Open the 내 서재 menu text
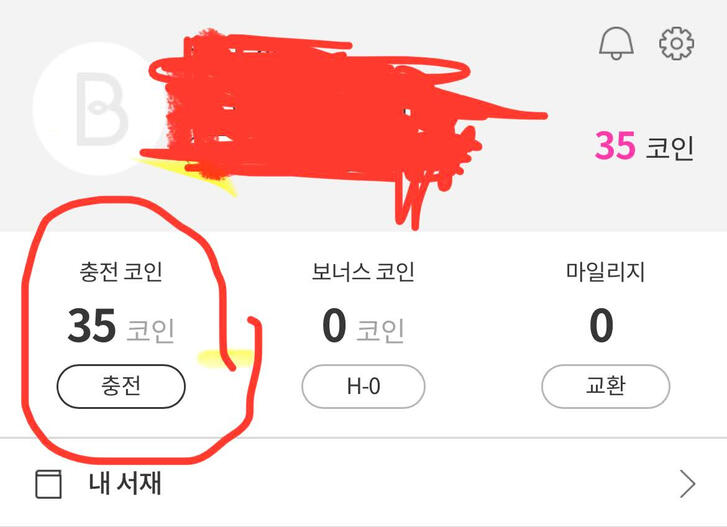 [125, 485]
